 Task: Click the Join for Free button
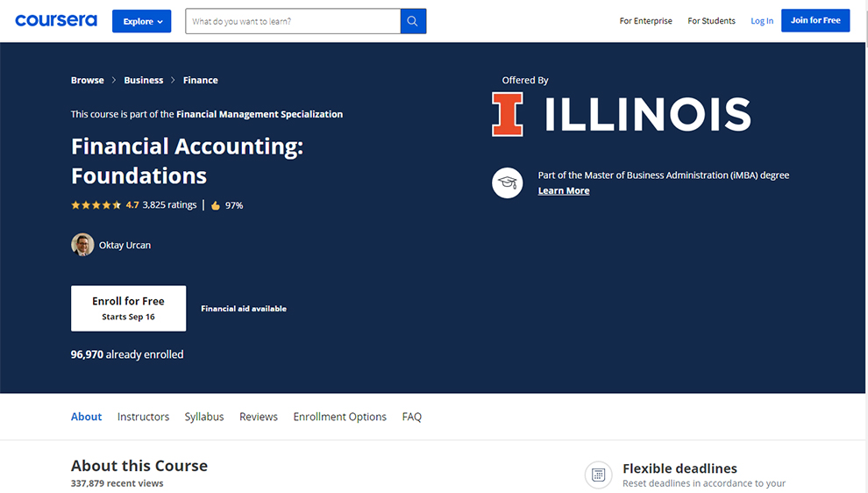pos(815,20)
